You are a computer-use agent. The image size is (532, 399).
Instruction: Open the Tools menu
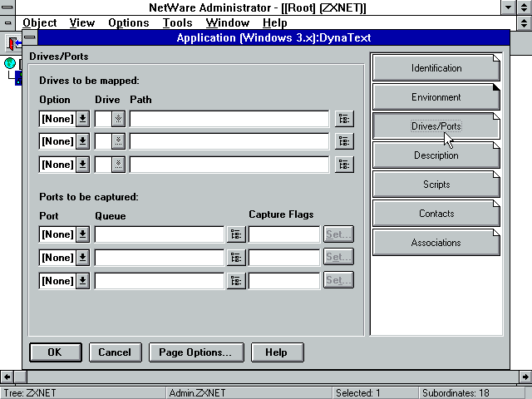177,22
